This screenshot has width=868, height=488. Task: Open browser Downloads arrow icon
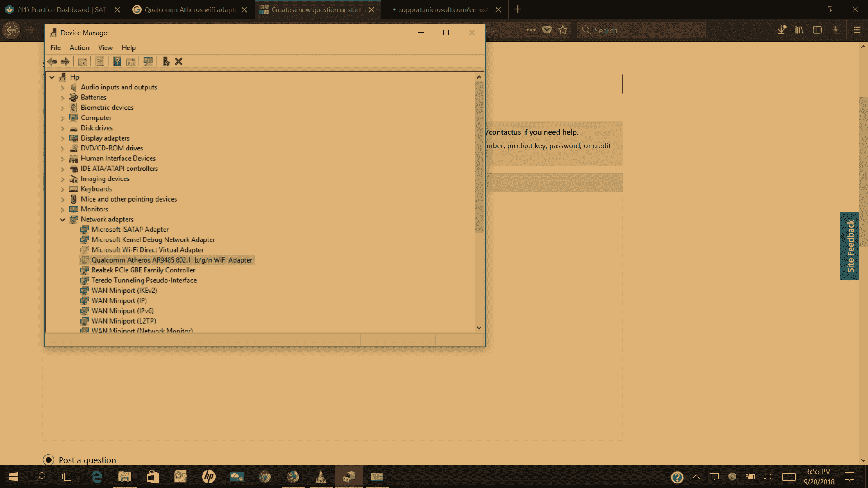pyautogui.click(x=782, y=30)
